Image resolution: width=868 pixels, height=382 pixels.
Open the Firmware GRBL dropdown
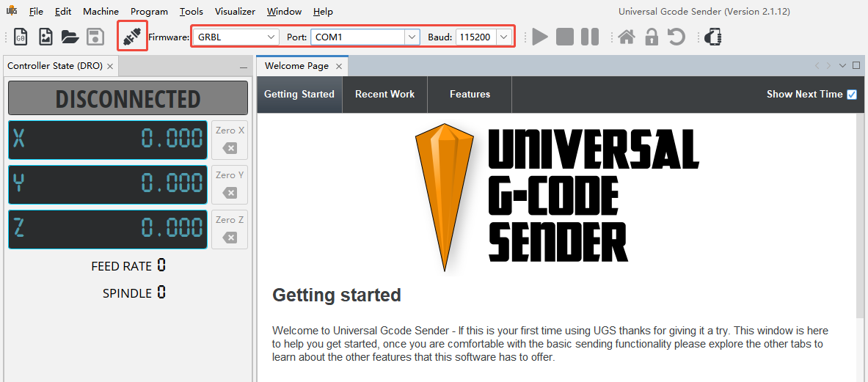pyautogui.click(x=235, y=37)
